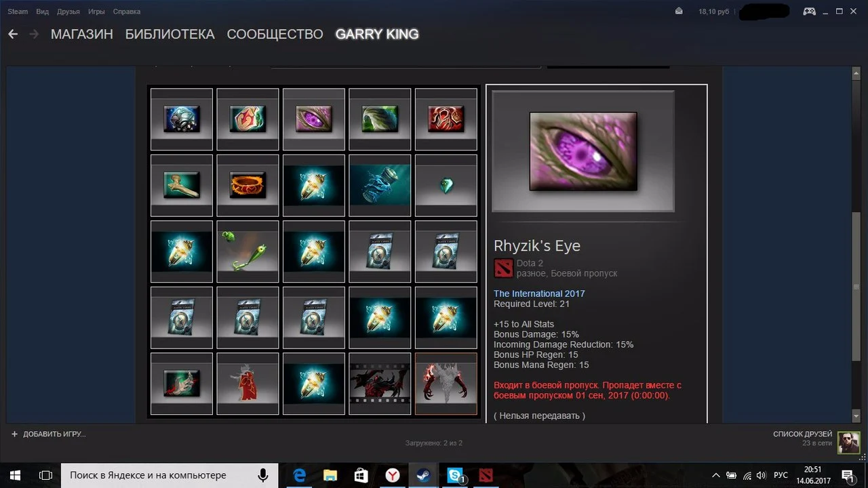
Task: Open the Action Center notifications icon
Action: (x=848, y=475)
